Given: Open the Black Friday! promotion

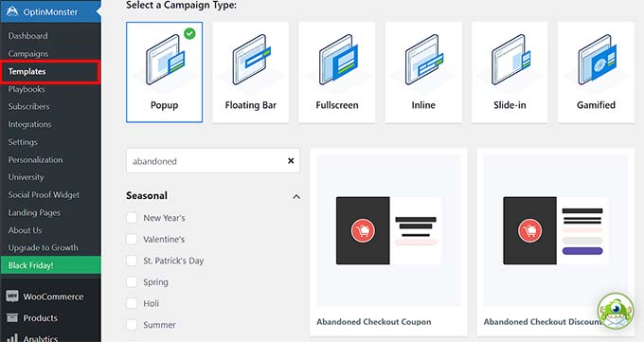Looking at the screenshot, I should point(50,265).
